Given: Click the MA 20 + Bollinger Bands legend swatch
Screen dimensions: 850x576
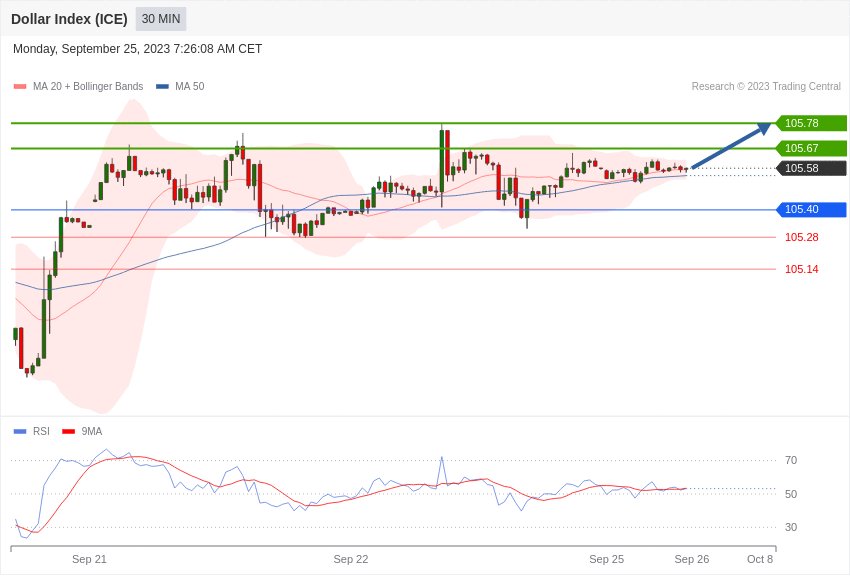Looking at the screenshot, I should (x=20, y=87).
